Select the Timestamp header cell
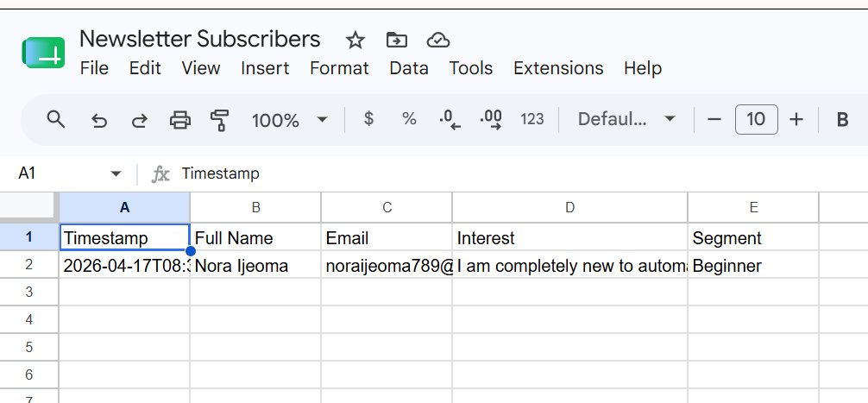This screenshot has width=868, height=403. point(124,237)
